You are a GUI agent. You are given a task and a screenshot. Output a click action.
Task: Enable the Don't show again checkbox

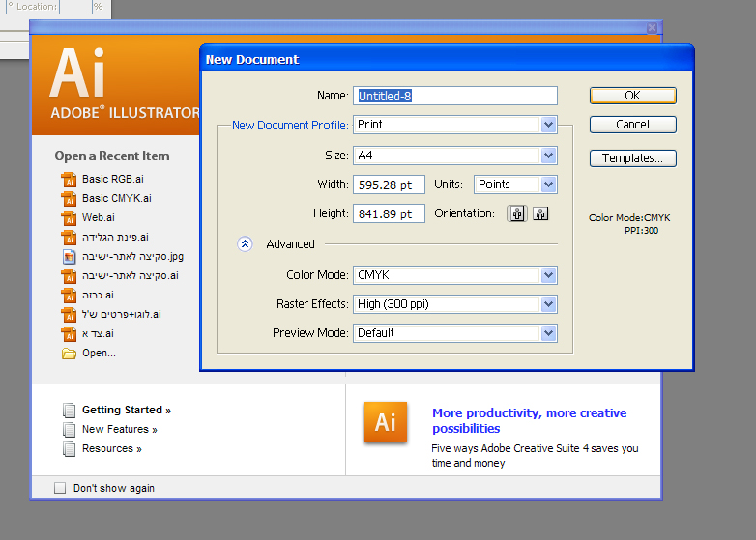point(60,488)
